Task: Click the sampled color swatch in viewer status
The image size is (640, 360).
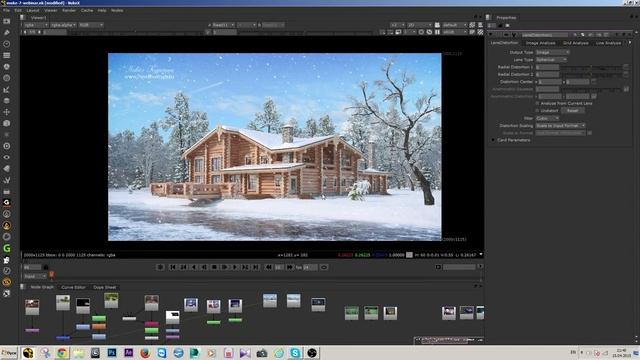Action: [409, 255]
